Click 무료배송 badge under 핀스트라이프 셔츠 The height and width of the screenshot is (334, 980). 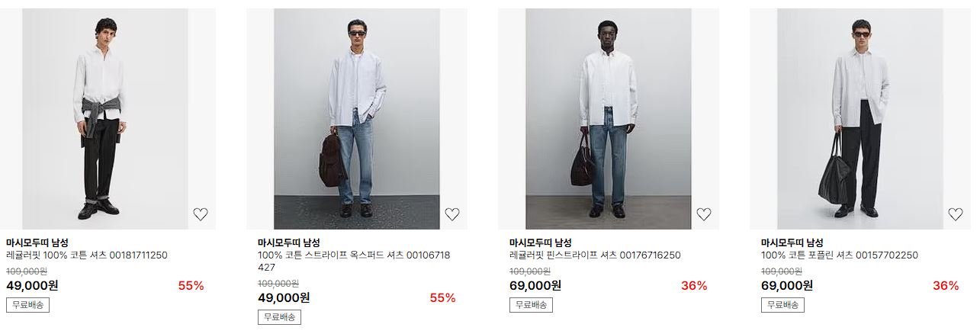point(531,305)
